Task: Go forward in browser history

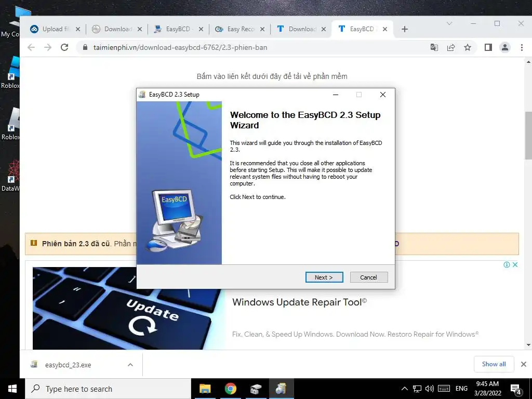Action: [x=48, y=47]
